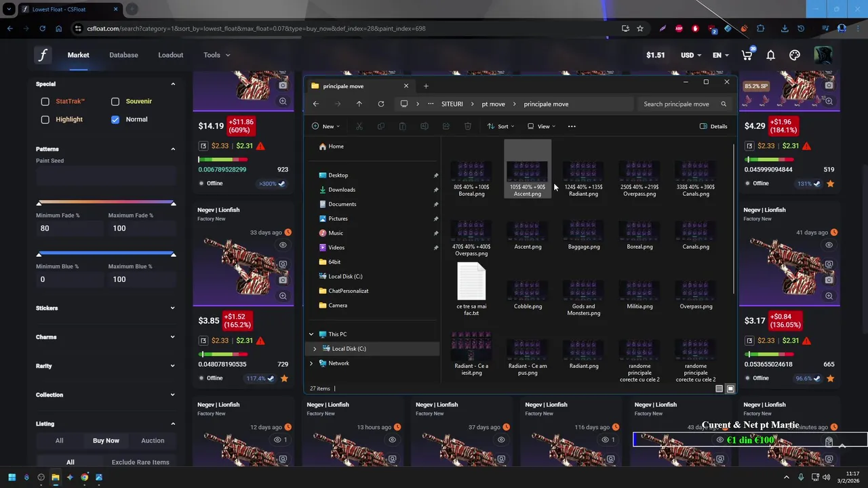Viewport: 868px width, 488px height.
Task: Click the Paint Seed input field
Action: (x=106, y=176)
